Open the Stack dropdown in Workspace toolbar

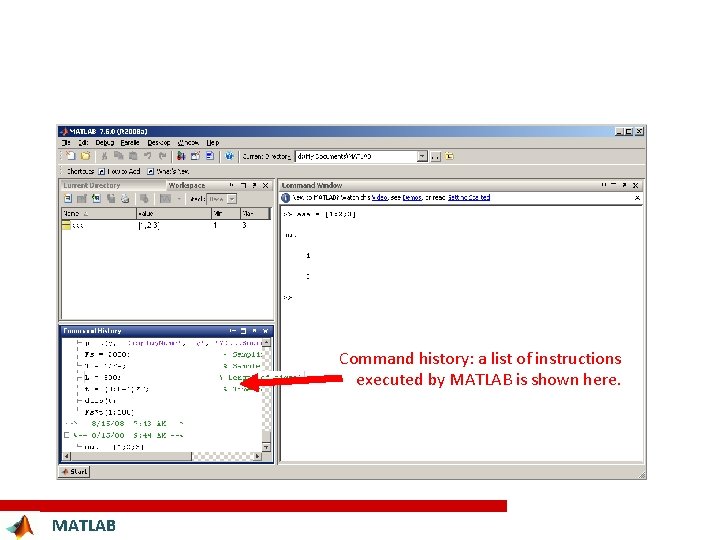232,199
